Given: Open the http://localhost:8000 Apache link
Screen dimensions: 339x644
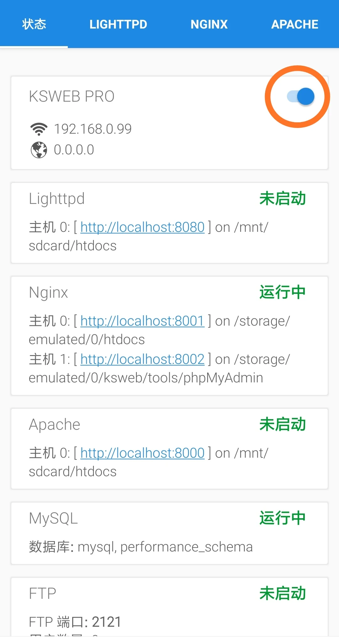Looking at the screenshot, I should coord(143,453).
